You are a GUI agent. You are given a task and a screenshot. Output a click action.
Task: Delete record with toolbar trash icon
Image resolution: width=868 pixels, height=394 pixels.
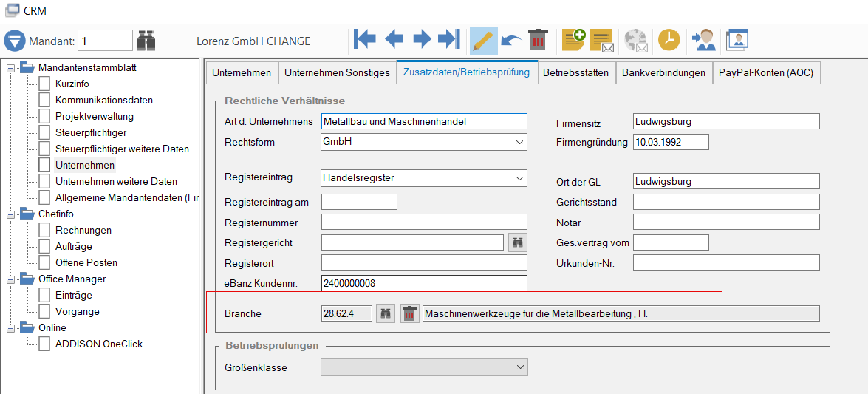coord(538,40)
